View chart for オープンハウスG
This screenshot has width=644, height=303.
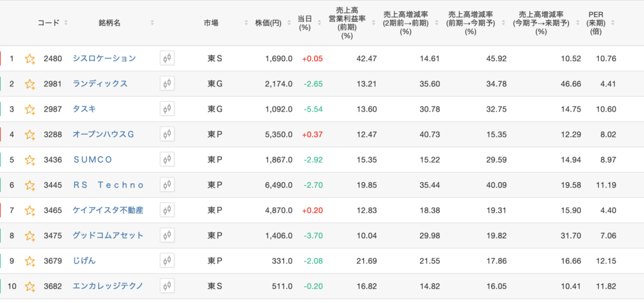pos(167,134)
